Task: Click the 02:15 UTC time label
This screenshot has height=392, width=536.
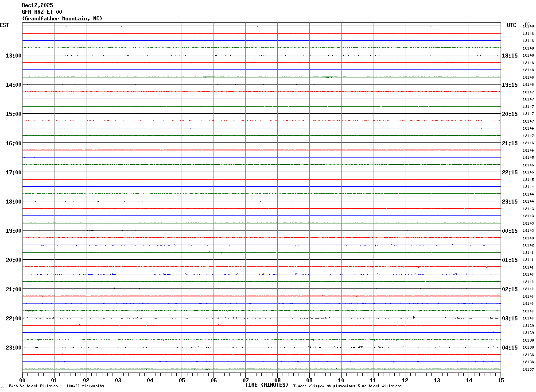Action: [x=510, y=289]
